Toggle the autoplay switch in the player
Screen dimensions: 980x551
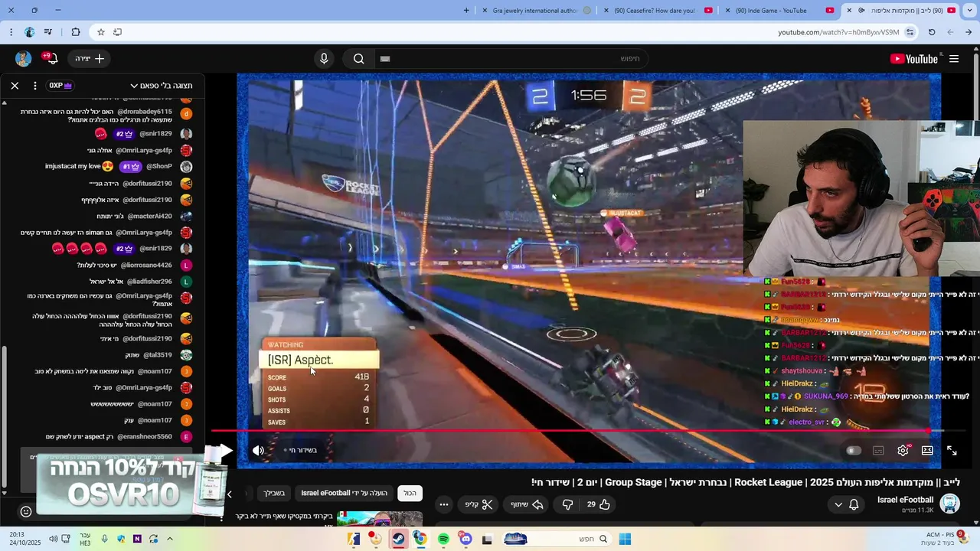(852, 451)
